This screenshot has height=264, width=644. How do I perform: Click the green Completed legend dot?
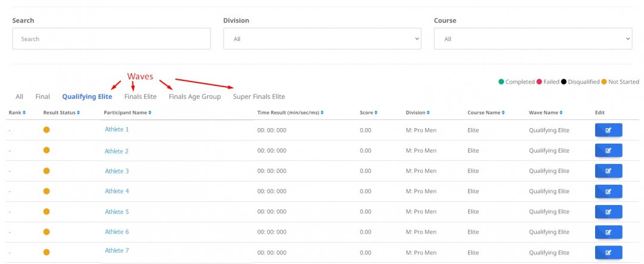501,82
